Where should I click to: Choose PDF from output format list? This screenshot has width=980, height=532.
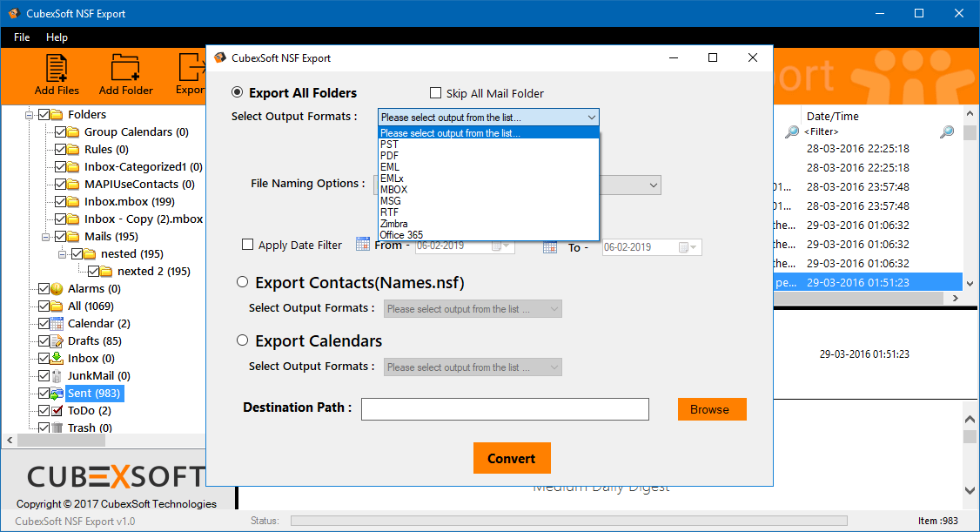pyautogui.click(x=488, y=156)
